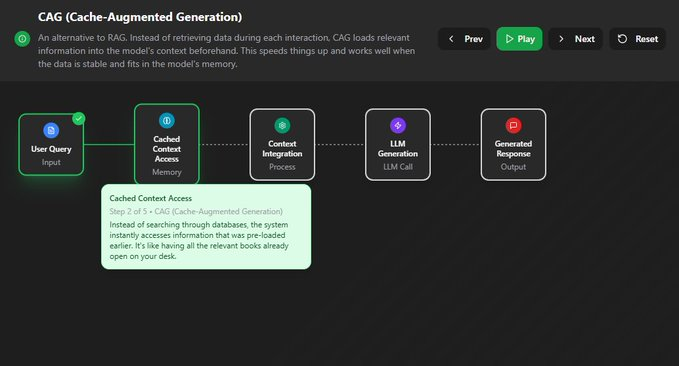This screenshot has height=366, width=679.
Task: Click the tooltip title 'Cached Context Access'
Action: (x=151, y=198)
